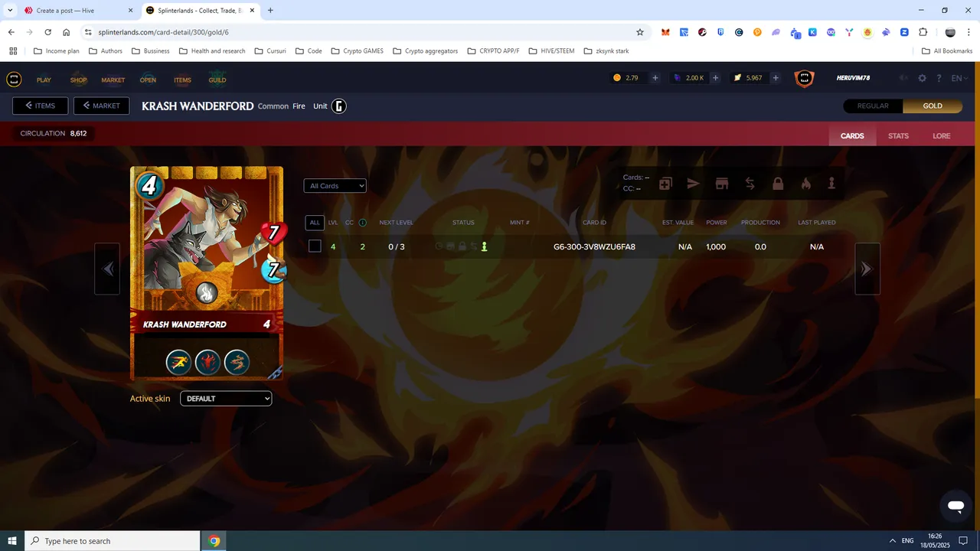This screenshot has height=551, width=980.
Task: Open ITEMS in top navigation
Action: [x=182, y=80]
